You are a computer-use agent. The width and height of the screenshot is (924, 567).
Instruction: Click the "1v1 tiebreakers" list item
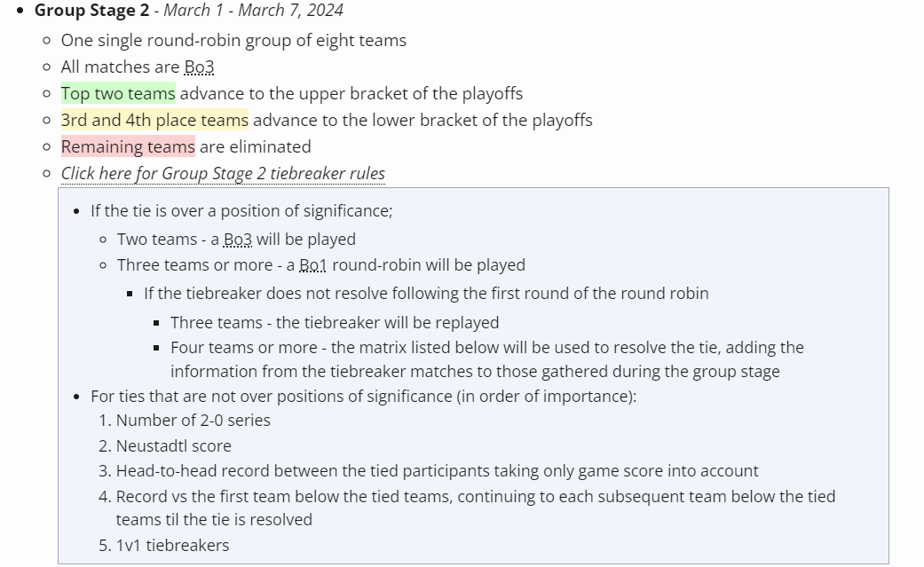(172, 545)
